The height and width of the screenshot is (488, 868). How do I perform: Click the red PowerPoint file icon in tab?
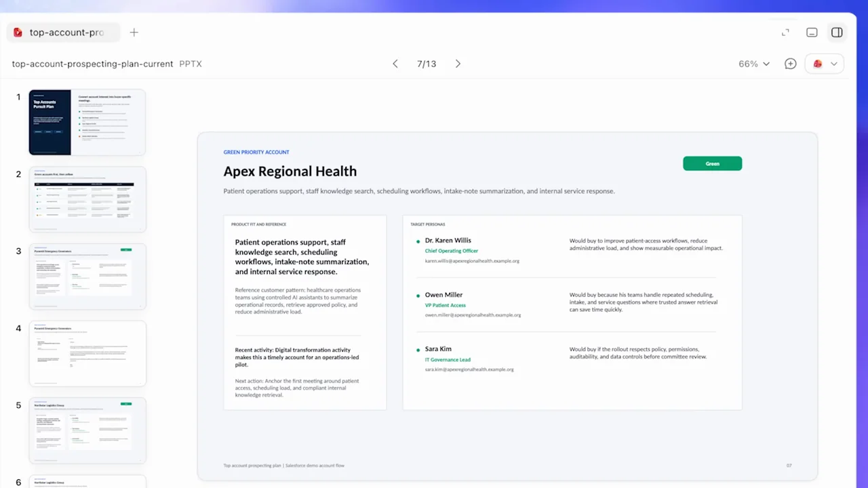(18, 33)
